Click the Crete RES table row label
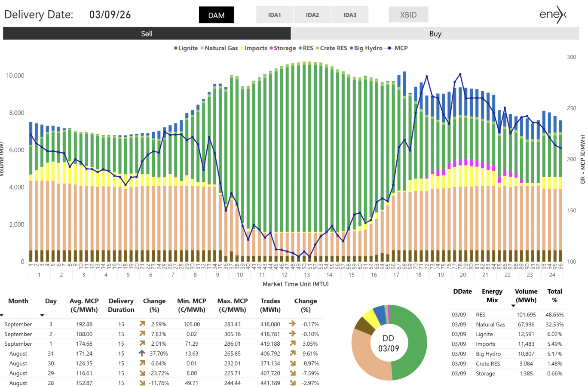The width and height of the screenshot is (588, 387). (x=488, y=364)
